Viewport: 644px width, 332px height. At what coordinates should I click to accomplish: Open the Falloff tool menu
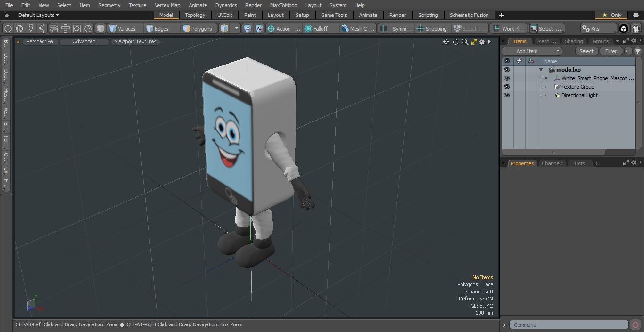coord(321,29)
